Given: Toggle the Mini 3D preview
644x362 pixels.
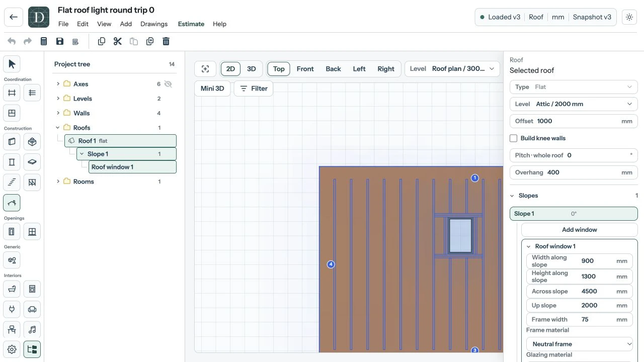Looking at the screenshot, I should coord(212,88).
